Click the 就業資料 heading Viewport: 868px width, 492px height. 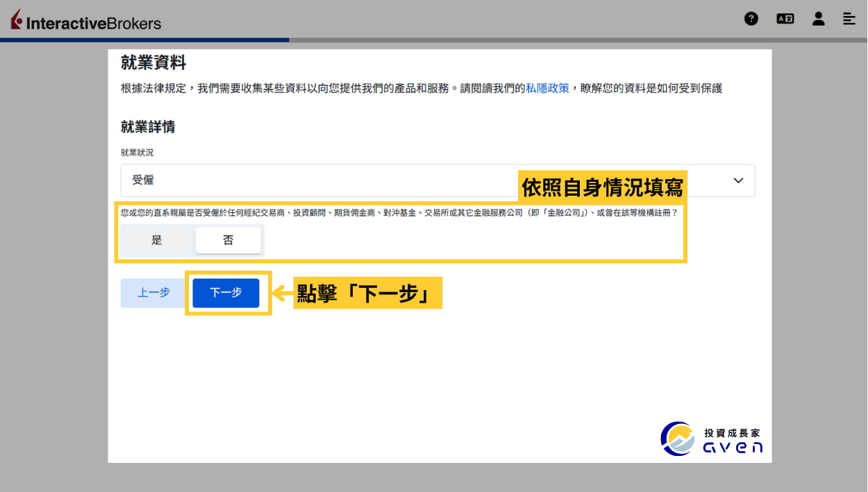point(153,62)
